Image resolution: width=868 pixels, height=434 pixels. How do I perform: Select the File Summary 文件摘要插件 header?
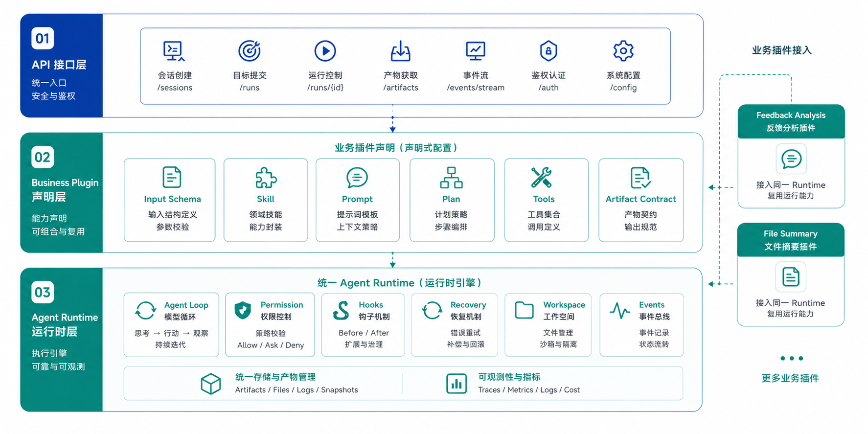(791, 240)
